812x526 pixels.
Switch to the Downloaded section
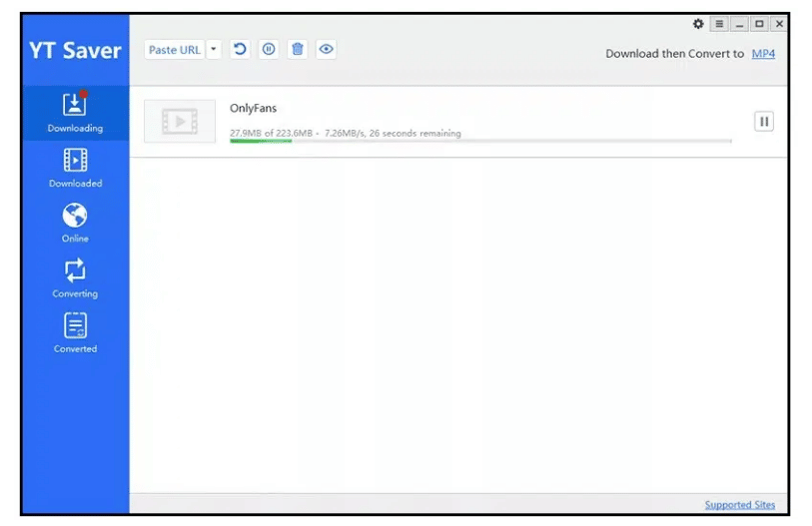pyautogui.click(x=76, y=169)
